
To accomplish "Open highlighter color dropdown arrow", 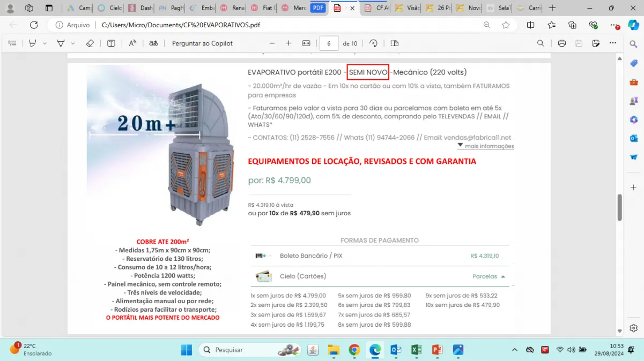I will point(45,43).
